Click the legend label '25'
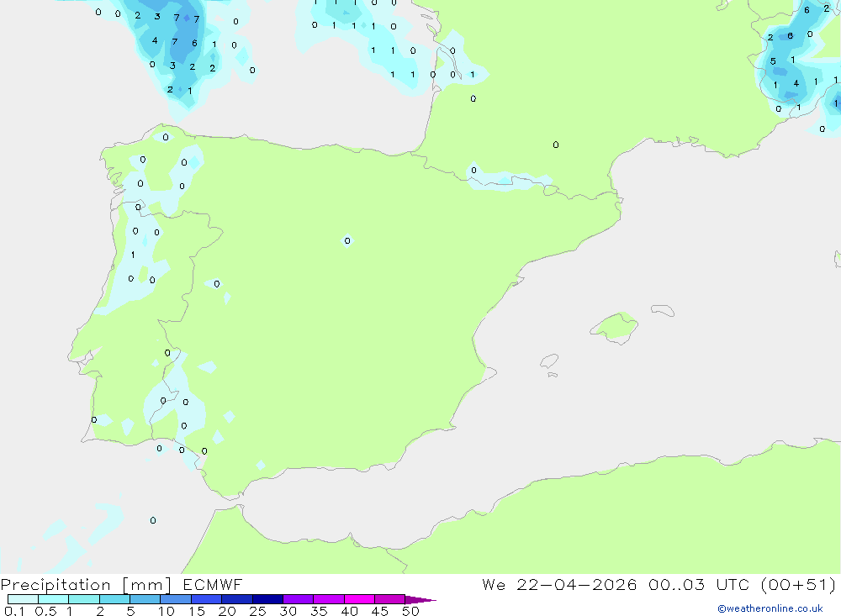841x616 pixels. (257, 611)
